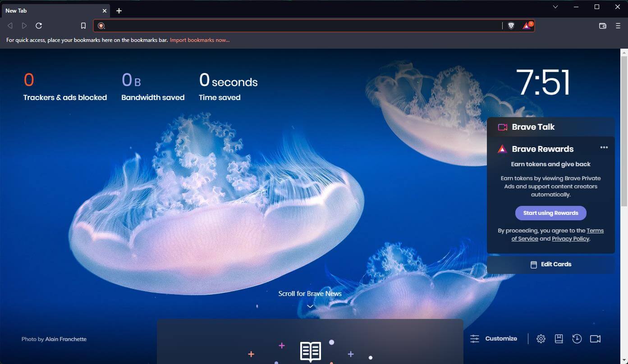Open bookmarks icon in bottom bar
Image resolution: width=628 pixels, height=364 pixels.
point(559,339)
